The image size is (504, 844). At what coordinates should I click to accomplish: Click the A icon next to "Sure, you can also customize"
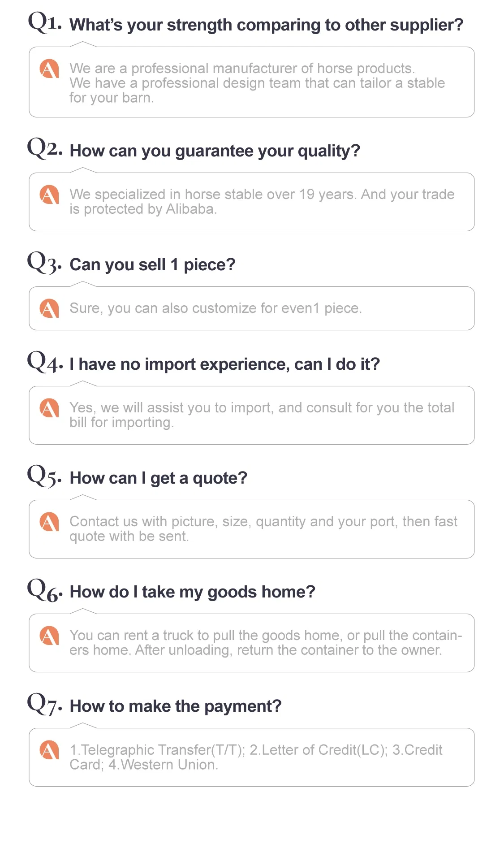[x=49, y=308]
